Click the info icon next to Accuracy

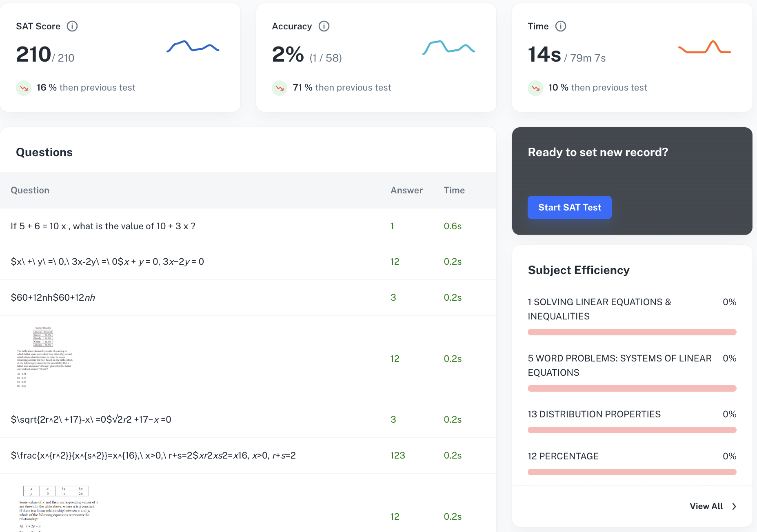[324, 26]
